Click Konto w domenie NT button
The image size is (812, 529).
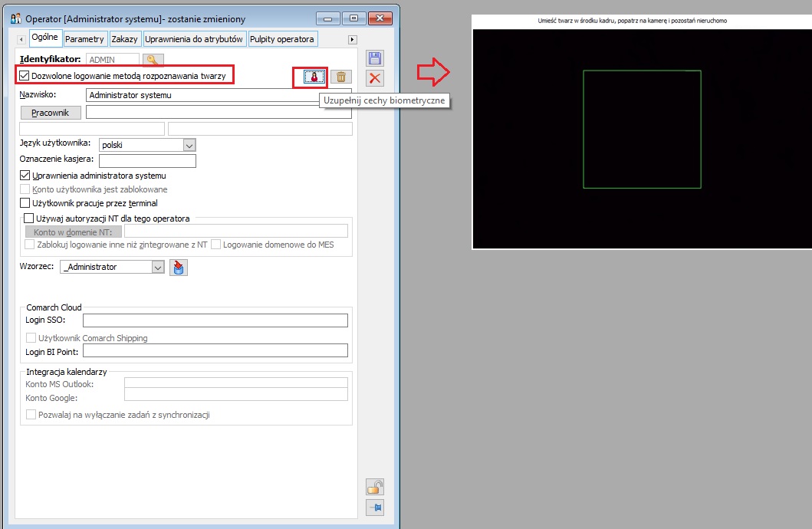73,232
